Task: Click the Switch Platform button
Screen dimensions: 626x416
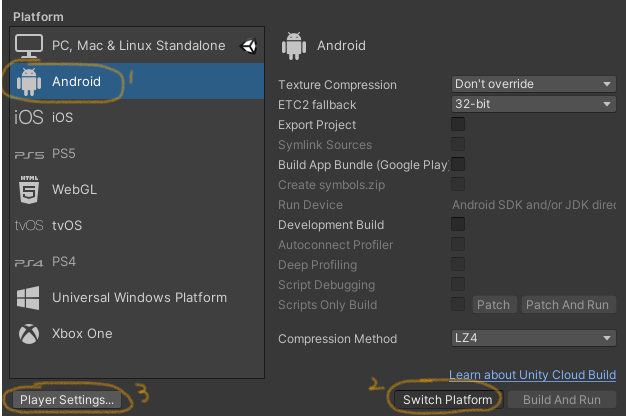Action: (448, 400)
